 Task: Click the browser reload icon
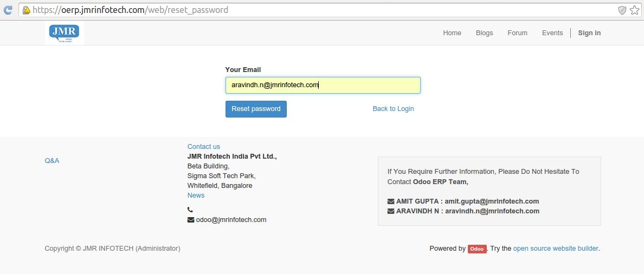click(x=8, y=10)
